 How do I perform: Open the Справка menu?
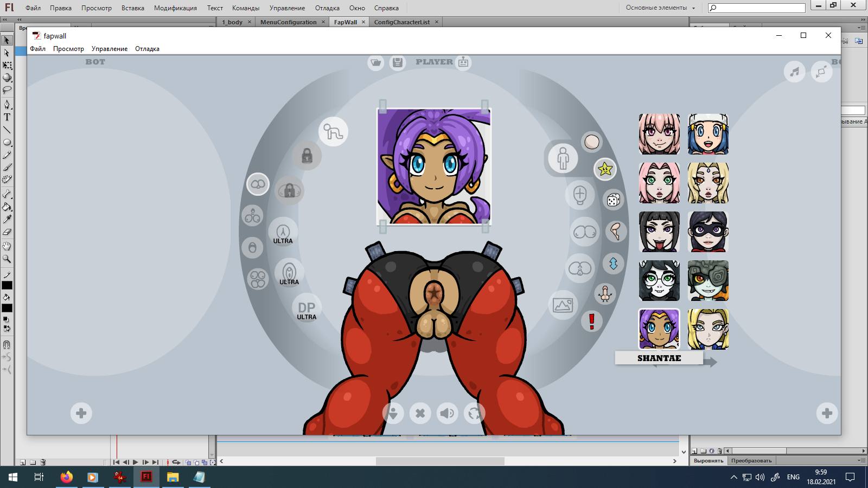click(386, 8)
